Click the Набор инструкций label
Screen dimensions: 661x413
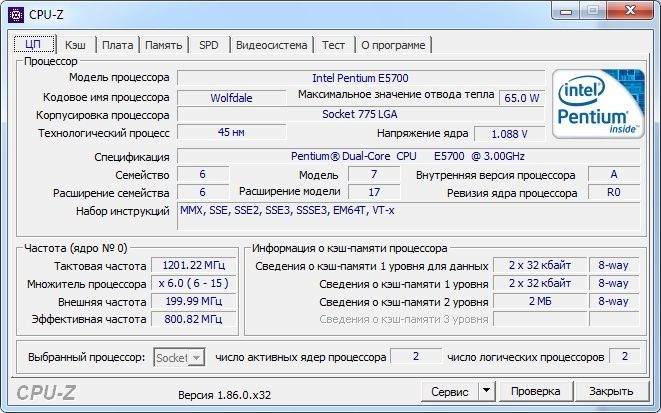click(123, 211)
